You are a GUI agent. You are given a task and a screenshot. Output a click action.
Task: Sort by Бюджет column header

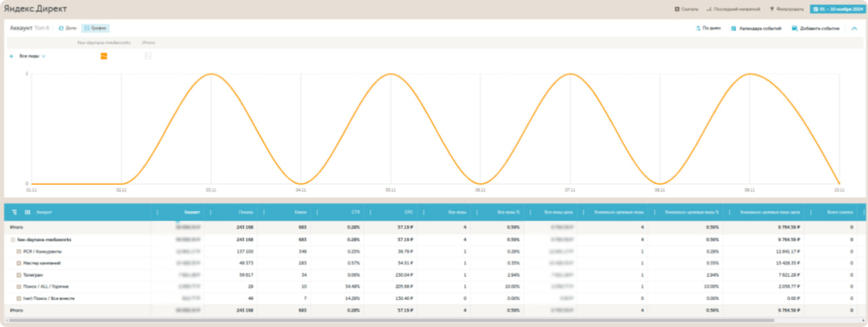tap(192, 212)
